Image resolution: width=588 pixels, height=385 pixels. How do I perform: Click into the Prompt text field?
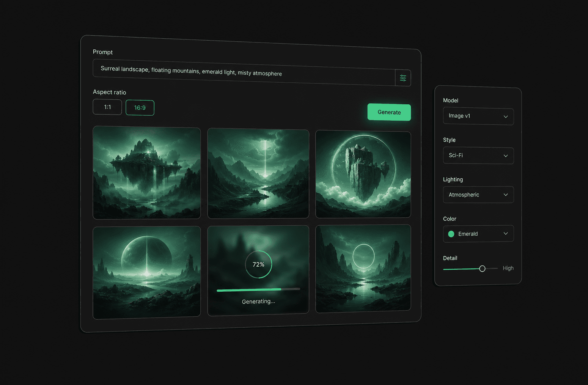coord(244,72)
